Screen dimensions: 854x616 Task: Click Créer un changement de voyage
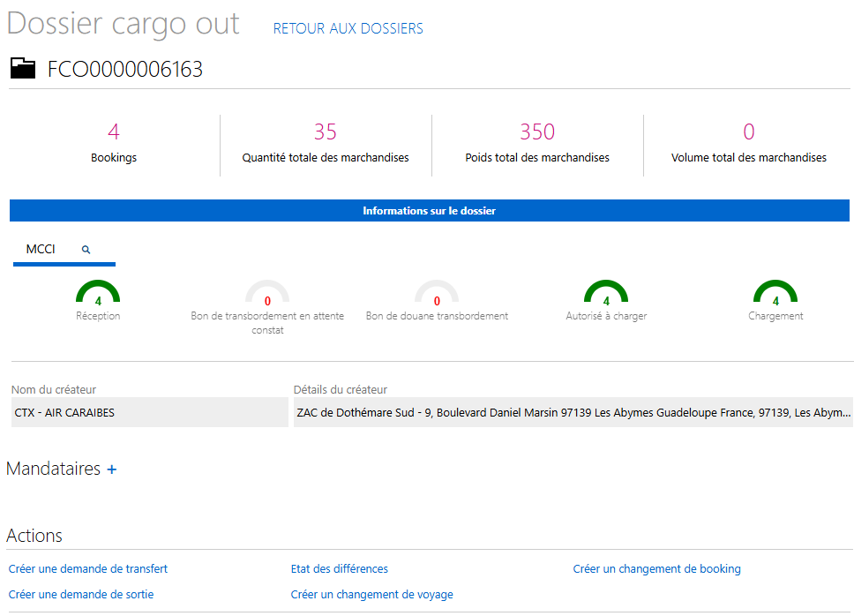pyautogui.click(x=371, y=595)
